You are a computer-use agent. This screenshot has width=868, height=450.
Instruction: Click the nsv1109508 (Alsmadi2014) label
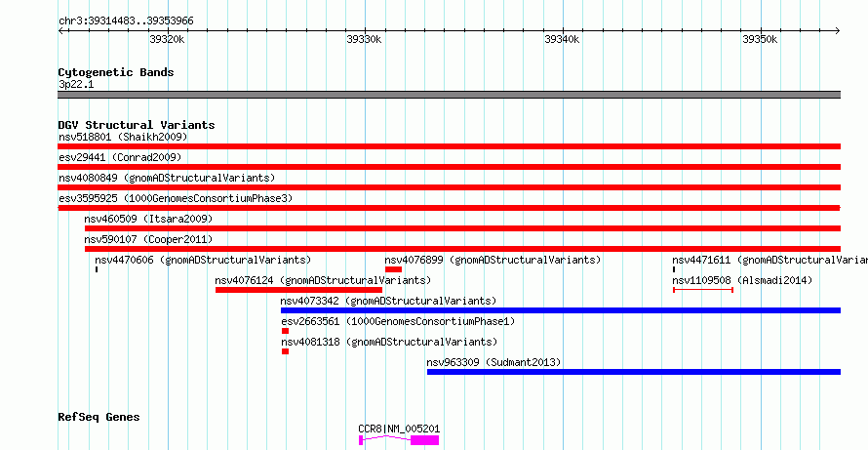click(742, 281)
